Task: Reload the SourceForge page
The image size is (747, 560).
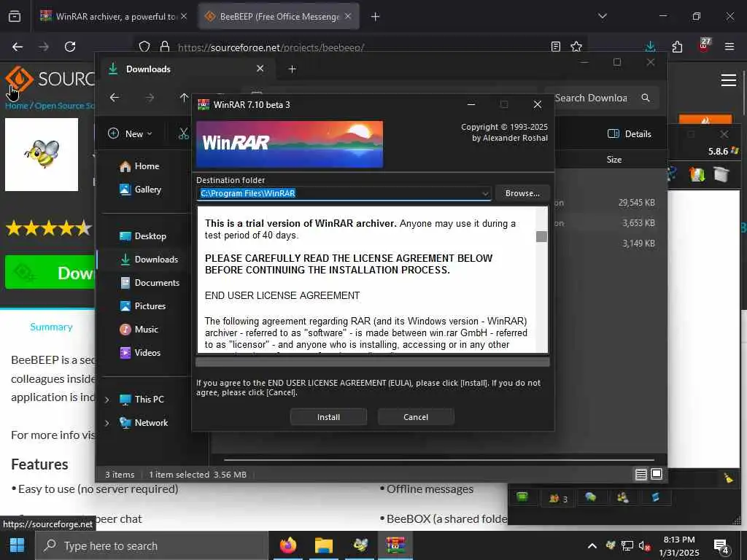Action: pos(70,47)
